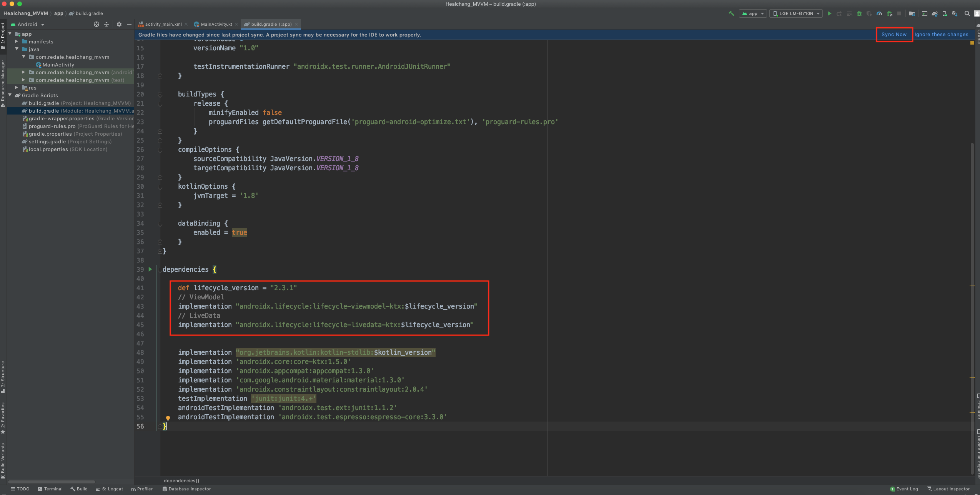
Task: Expand the res folder in the project tree
Action: click(x=17, y=88)
